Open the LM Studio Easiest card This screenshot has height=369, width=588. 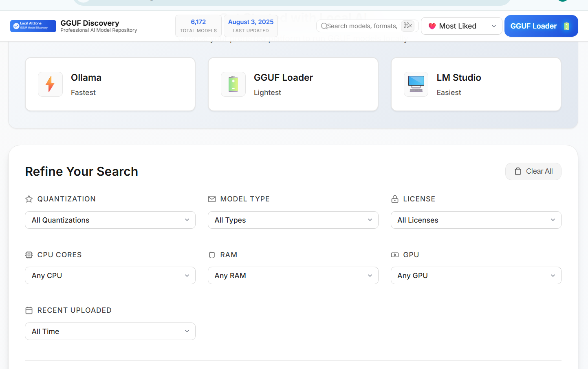pyautogui.click(x=476, y=84)
